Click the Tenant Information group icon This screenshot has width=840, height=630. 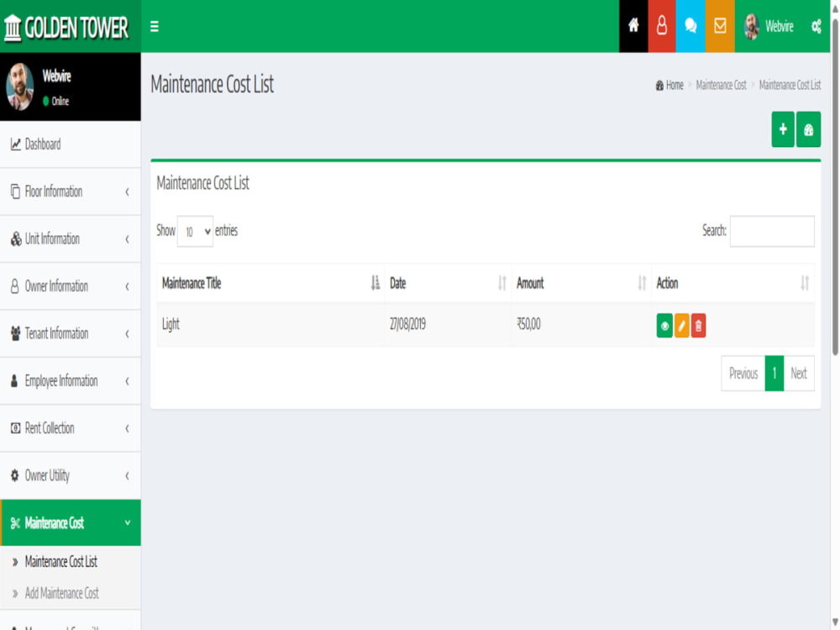15,333
